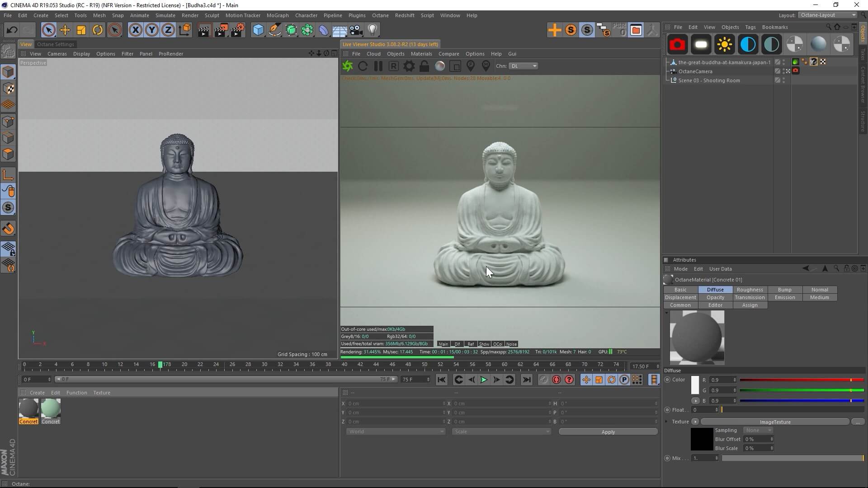Image resolution: width=868 pixels, height=488 pixels.
Task: Select the Rotate tool in top toolbar
Action: point(98,30)
